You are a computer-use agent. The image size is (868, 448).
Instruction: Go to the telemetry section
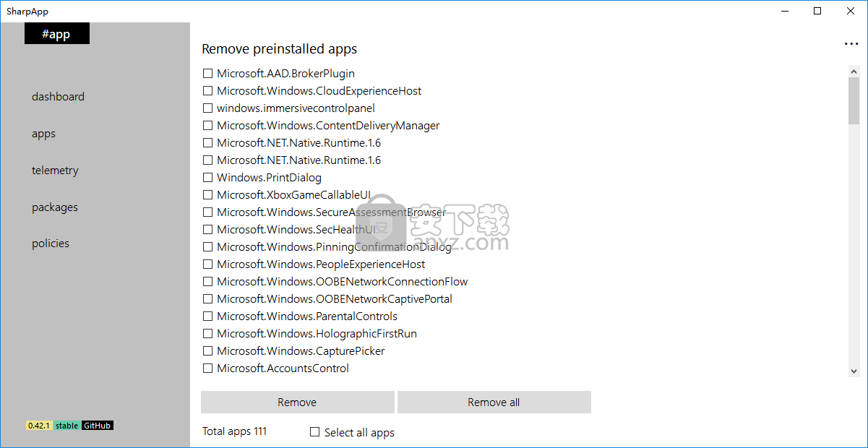[x=55, y=171]
